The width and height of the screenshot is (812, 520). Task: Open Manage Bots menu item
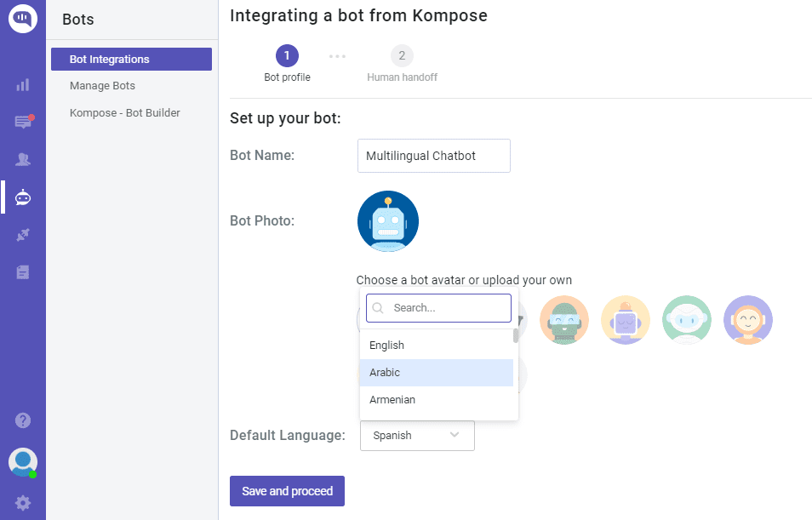102,85
